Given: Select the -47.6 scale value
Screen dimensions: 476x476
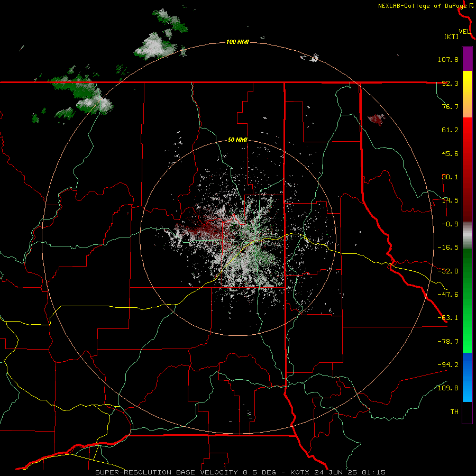Looking at the screenshot, I should pyautogui.click(x=448, y=295).
